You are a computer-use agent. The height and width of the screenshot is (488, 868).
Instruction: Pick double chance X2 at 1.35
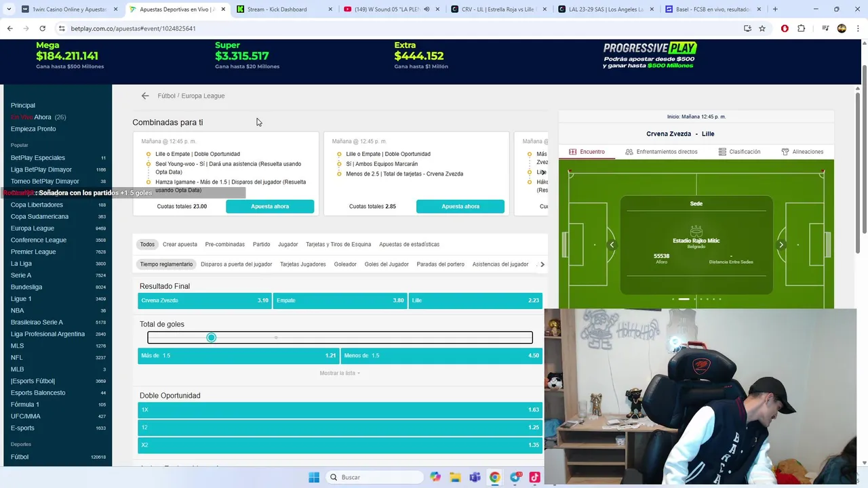point(340,445)
